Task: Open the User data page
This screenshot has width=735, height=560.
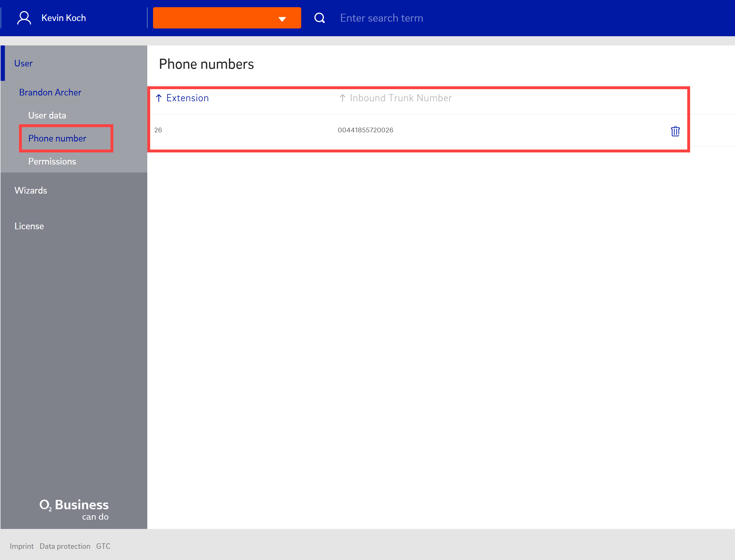Action: tap(47, 115)
